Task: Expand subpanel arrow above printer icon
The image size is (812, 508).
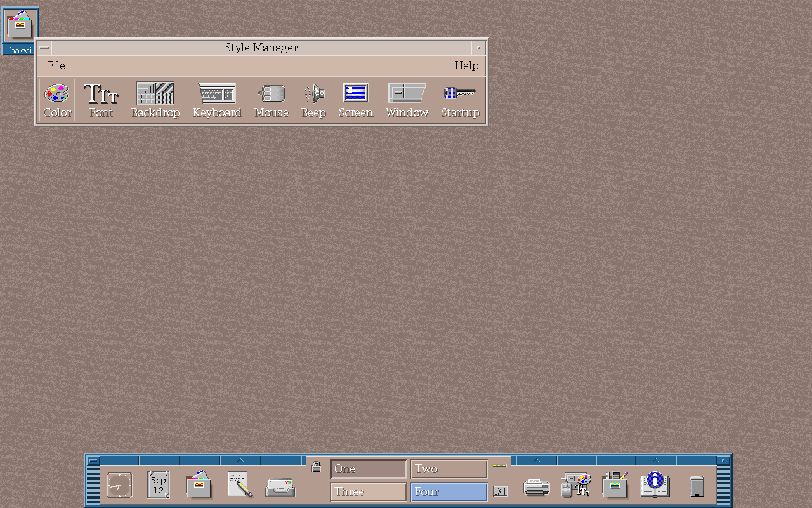Action: pos(537,460)
